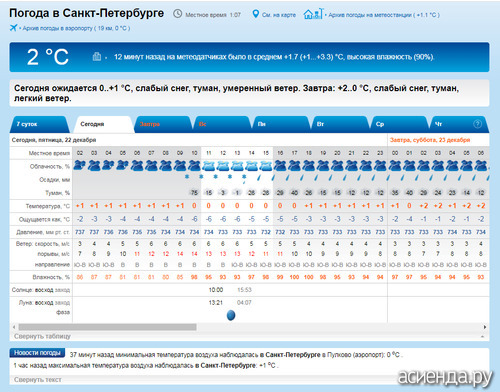
Task: Click the cloud icon for hour 05 today
Action: pos(123,165)
